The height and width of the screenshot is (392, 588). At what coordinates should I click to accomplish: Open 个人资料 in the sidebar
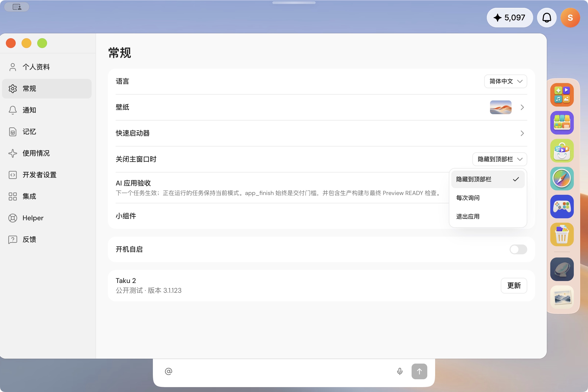tap(47, 67)
